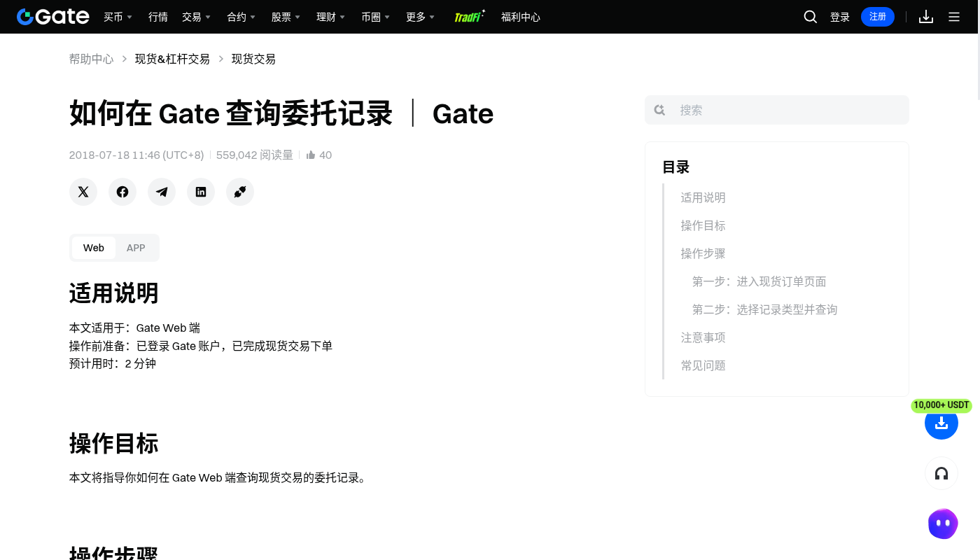Expand the 更多 dropdown menu
The height and width of the screenshot is (560, 980).
420,17
